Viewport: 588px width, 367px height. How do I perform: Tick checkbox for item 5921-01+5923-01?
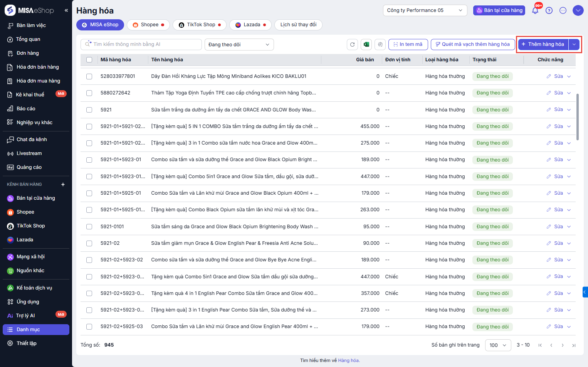coord(89,160)
